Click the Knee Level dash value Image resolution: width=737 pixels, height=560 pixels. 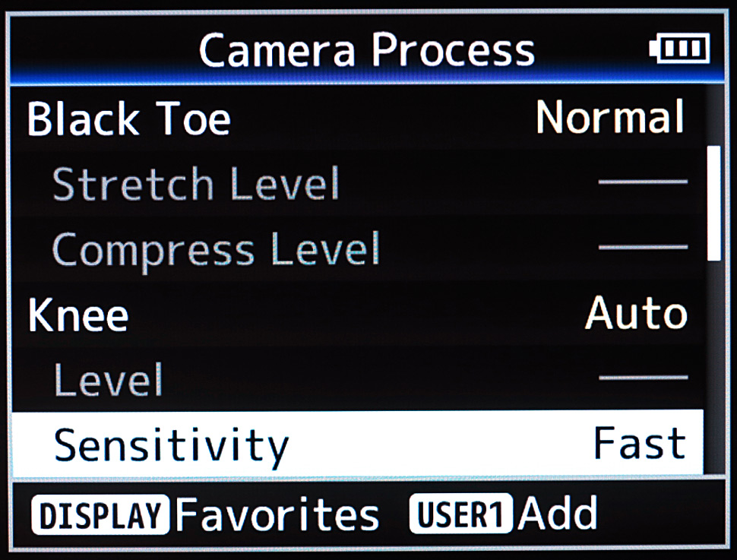coord(643,377)
